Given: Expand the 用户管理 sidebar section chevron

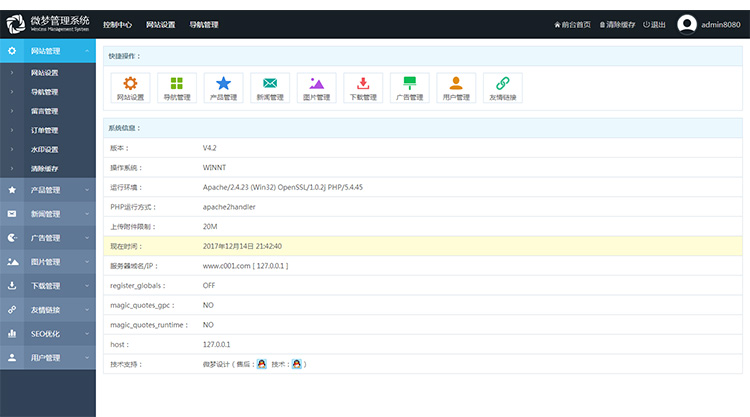Looking at the screenshot, I should coord(87,357).
